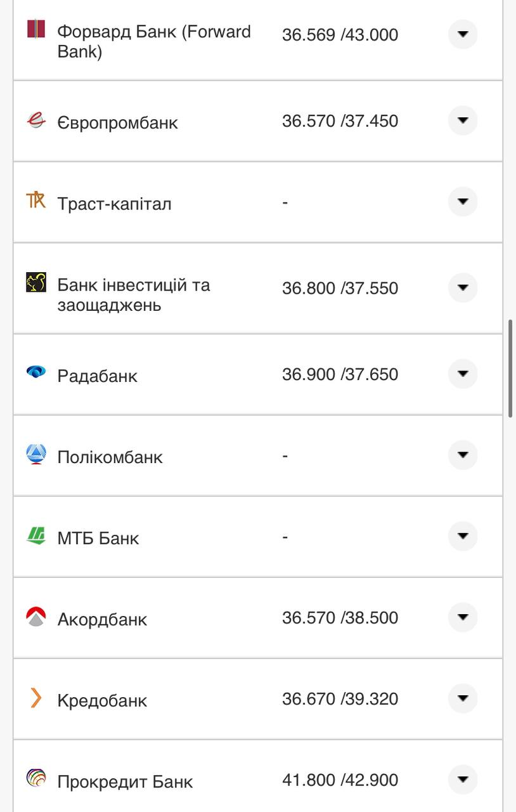Click the page vertical scrollbar thumb
The image size is (516, 812).
[x=510, y=369]
